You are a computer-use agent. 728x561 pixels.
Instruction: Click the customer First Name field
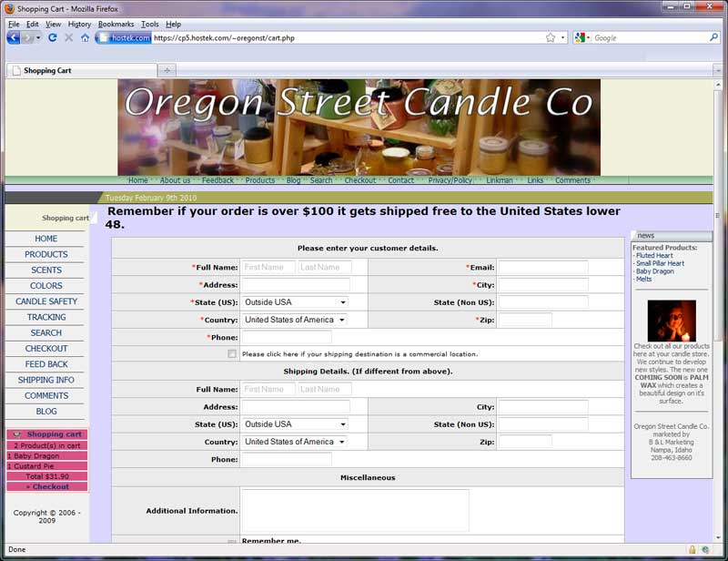(268, 267)
